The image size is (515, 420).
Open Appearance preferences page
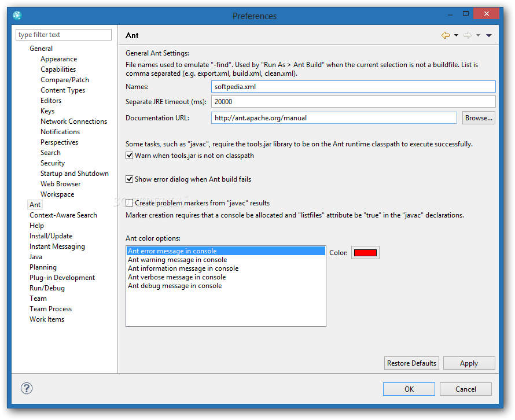click(x=59, y=59)
